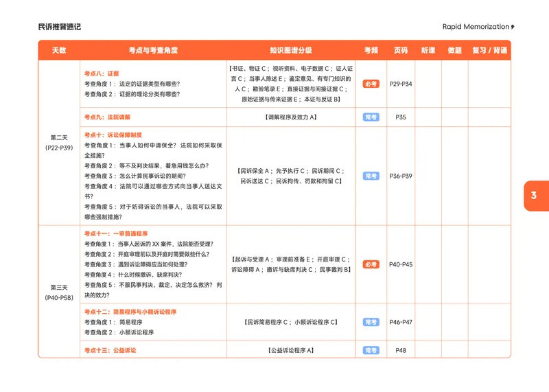Click the knowledge cell starting 【书证、物证 C
The width and height of the screenshot is (549, 392).
[x=290, y=84]
